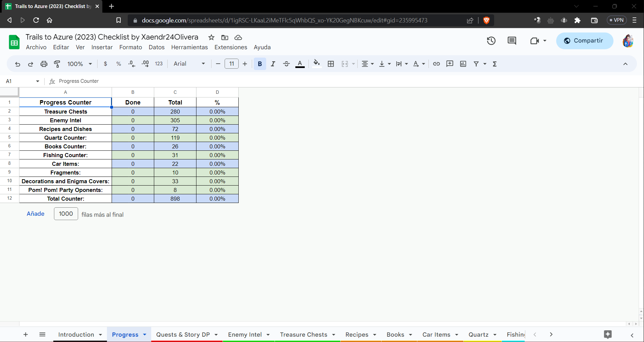Decrease font size with minus button

218,64
